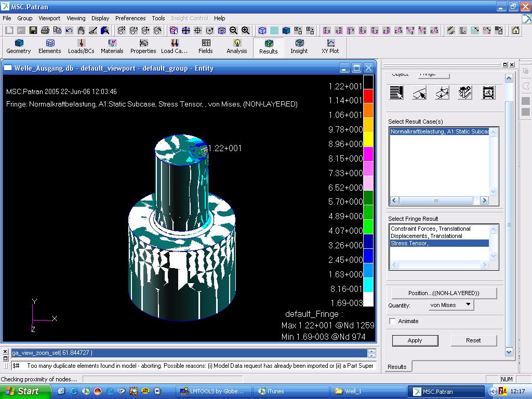This screenshot has width=532, height=399.
Task: Open the Loads/BCs form
Action: (x=81, y=46)
